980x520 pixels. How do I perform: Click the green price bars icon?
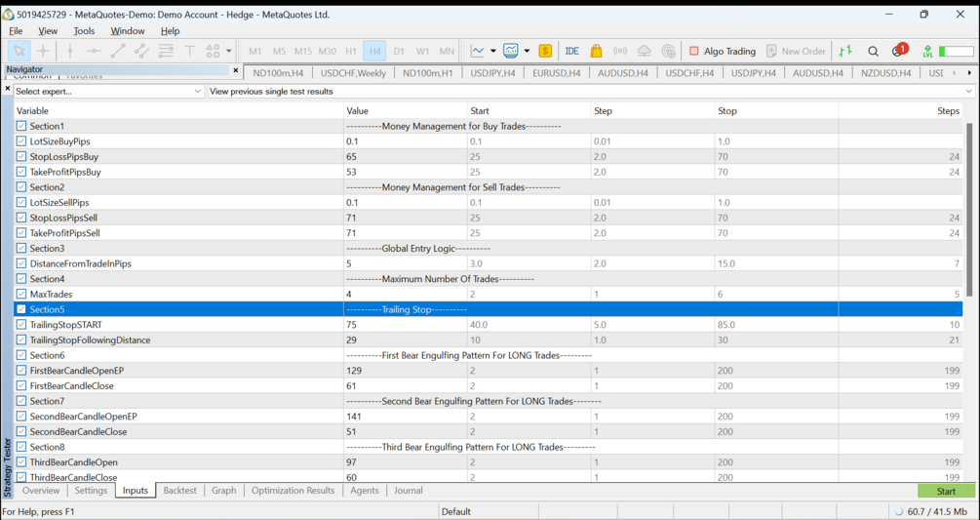pos(845,52)
